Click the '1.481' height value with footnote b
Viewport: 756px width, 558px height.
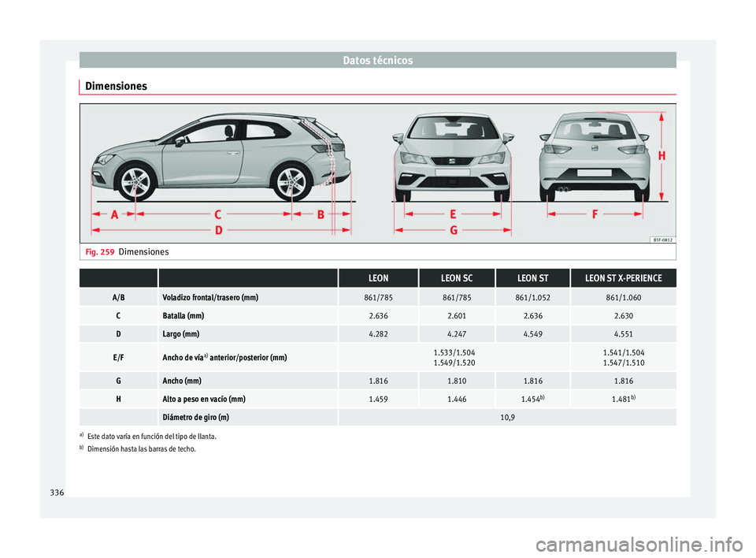624,400
